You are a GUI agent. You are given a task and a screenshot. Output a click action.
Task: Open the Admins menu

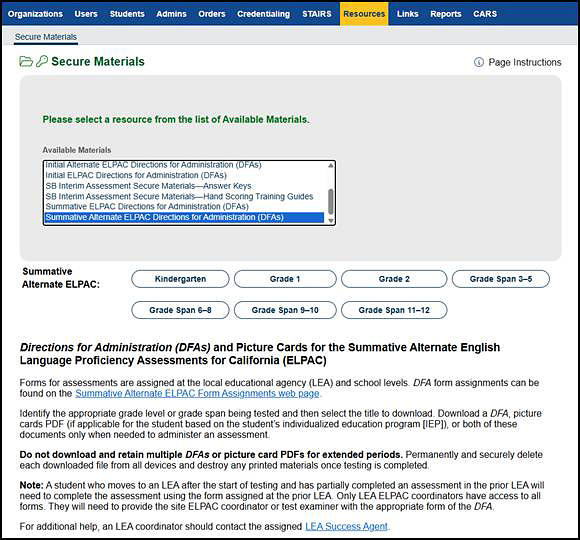[171, 14]
